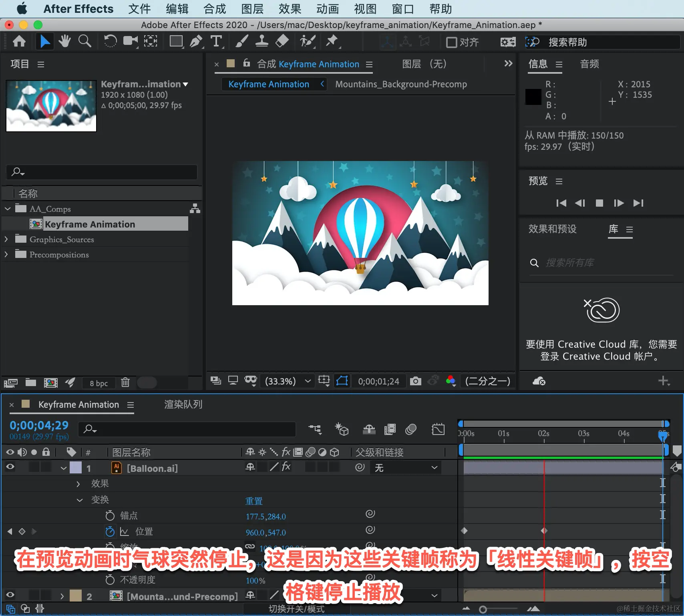This screenshot has height=616, width=684.
Task: Open the Graph Editor in timeline
Action: (x=438, y=429)
